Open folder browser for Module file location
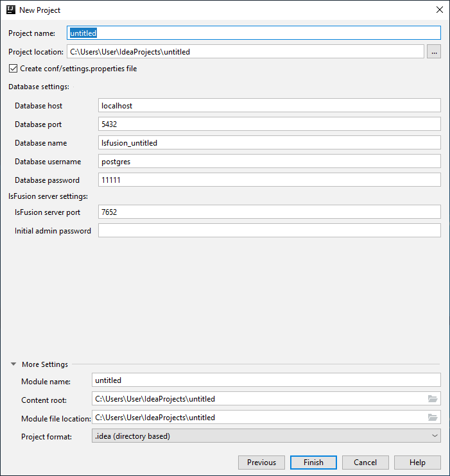 [x=433, y=418]
